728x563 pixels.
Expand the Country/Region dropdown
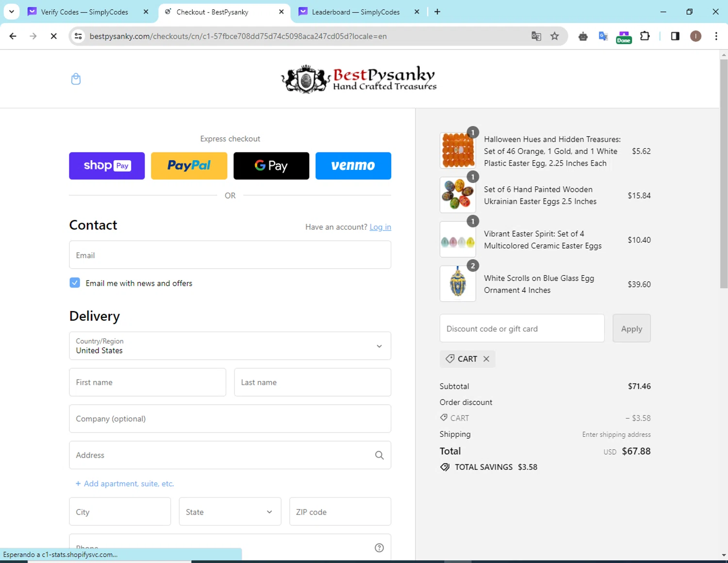230,346
